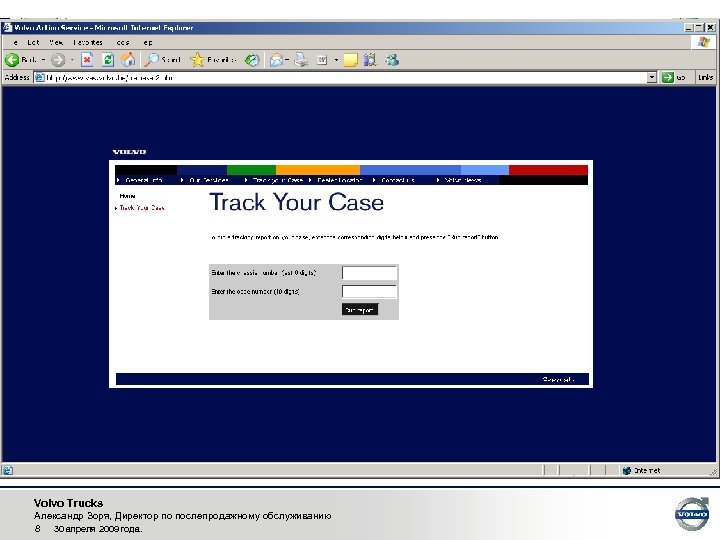Open the File menu
This screenshot has height=540, width=720.
[x=15, y=42]
